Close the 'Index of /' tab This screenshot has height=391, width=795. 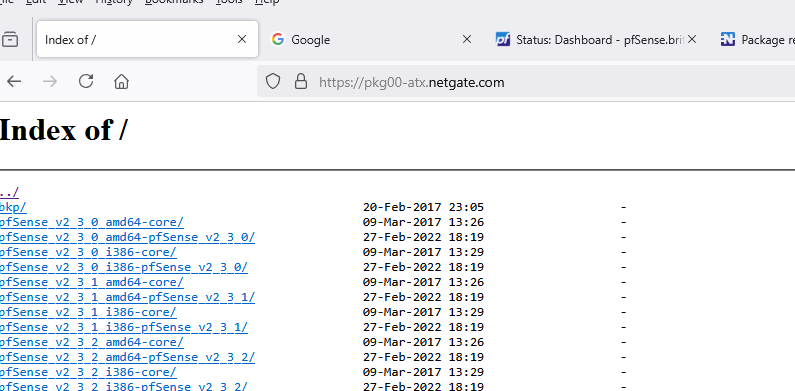click(x=242, y=39)
